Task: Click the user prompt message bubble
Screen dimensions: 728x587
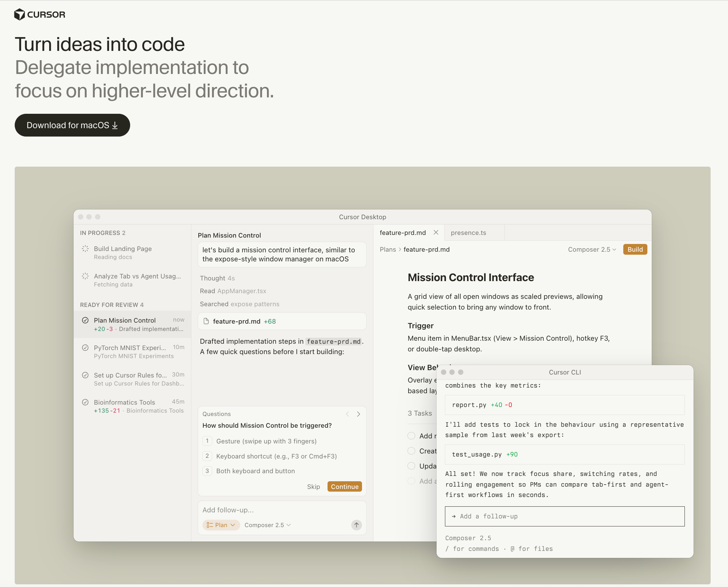Action: point(282,254)
